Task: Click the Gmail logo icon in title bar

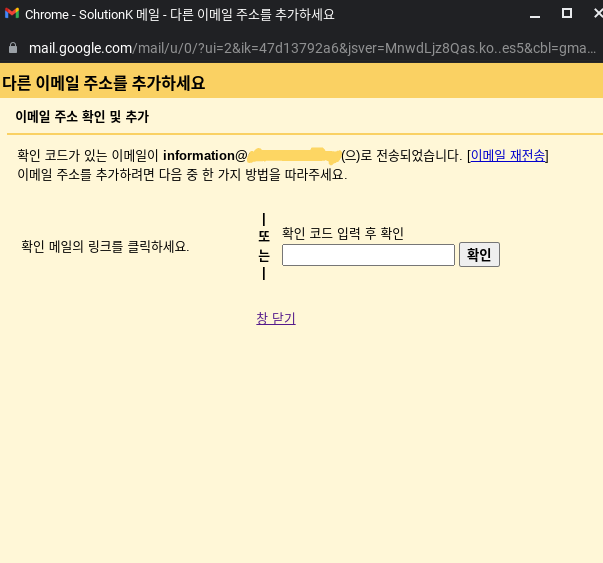Action: click(x=12, y=13)
